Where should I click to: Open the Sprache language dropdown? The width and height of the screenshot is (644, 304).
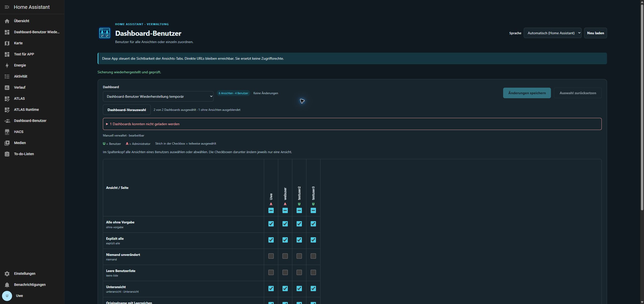(552, 33)
